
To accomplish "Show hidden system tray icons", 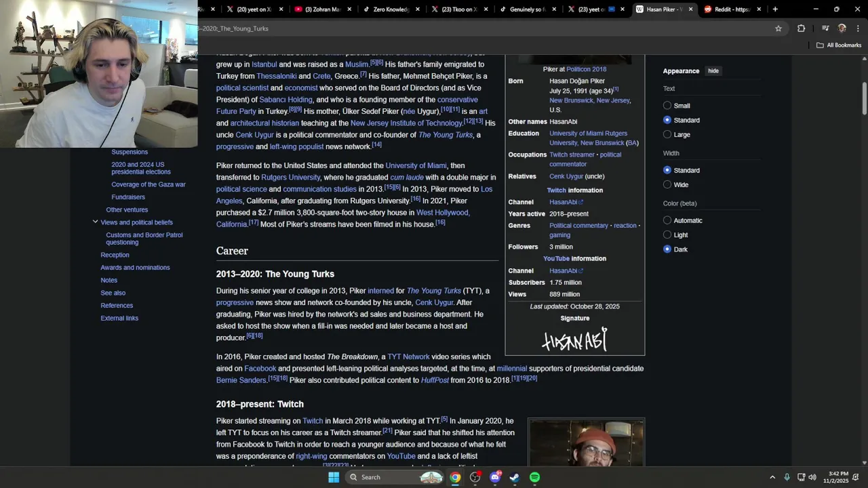I will (x=772, y=477).
